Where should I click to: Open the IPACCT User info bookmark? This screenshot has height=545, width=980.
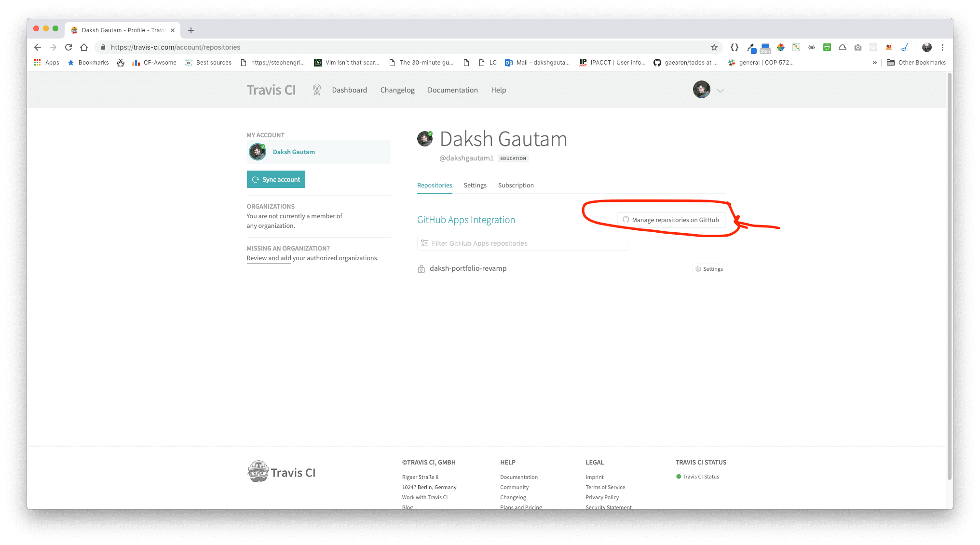(x=612, y=63)
